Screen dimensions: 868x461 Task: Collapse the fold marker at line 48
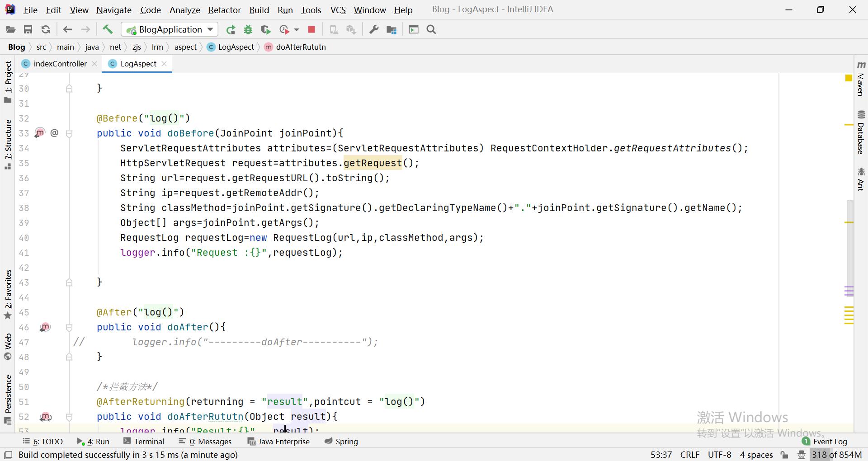69,357
